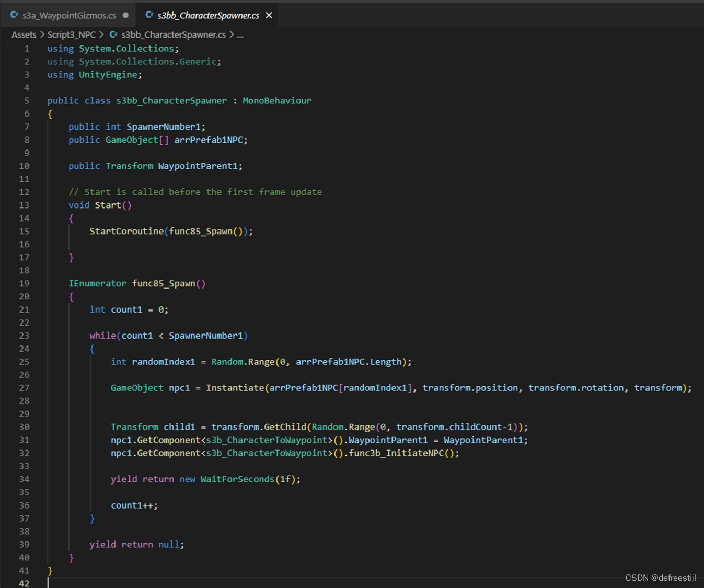Click the C# icon on the s3a_WaypointGizmos.cs tab
The width and height of the screenshot is (704, 588).
pos(14,15)
